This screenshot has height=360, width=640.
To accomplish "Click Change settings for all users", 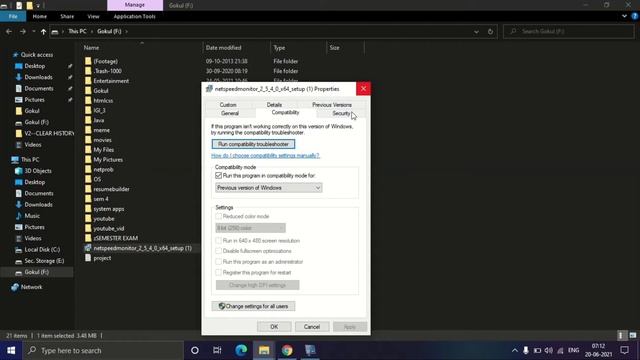I will coord(253,306).
